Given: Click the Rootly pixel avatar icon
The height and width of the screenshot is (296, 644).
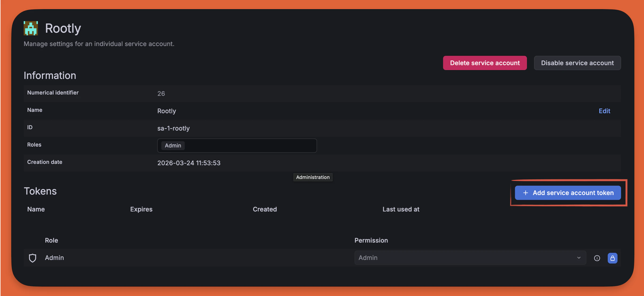Looking at the screenshot, I should 31,28.
